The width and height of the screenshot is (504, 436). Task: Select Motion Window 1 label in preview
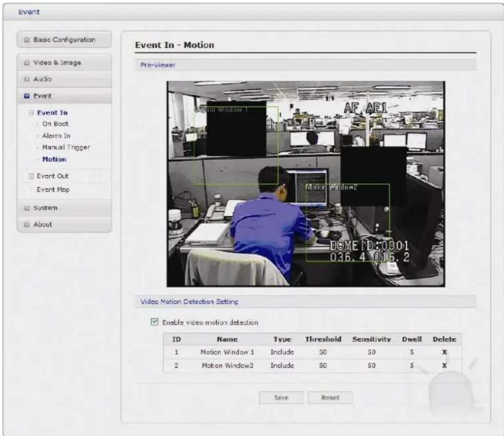pos(221,110)
